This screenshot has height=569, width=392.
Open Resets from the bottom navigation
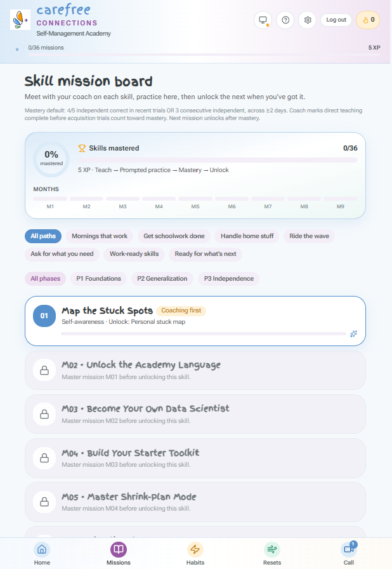(x=272, y=554)
